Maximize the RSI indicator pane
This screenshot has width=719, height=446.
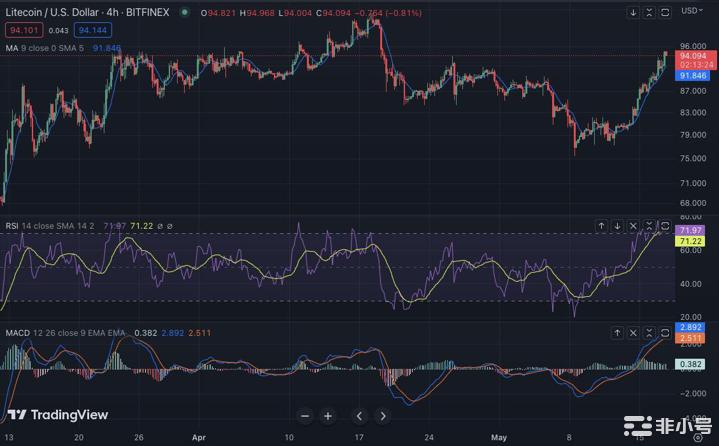[665, 227]
